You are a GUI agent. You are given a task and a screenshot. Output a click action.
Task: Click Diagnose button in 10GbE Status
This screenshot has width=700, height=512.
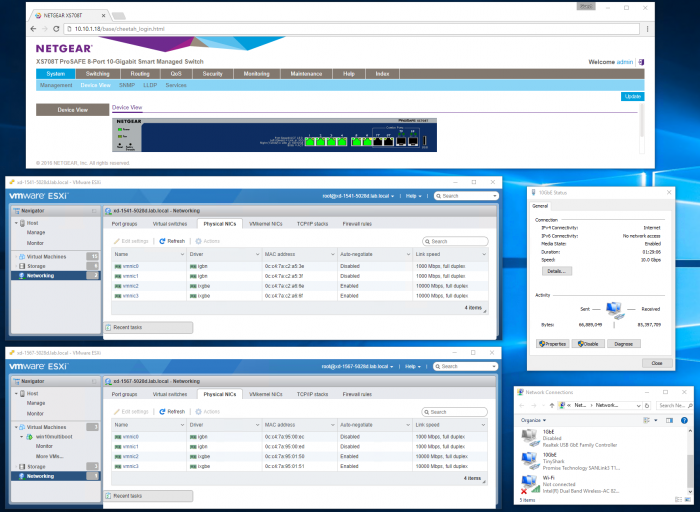[623, 344]
